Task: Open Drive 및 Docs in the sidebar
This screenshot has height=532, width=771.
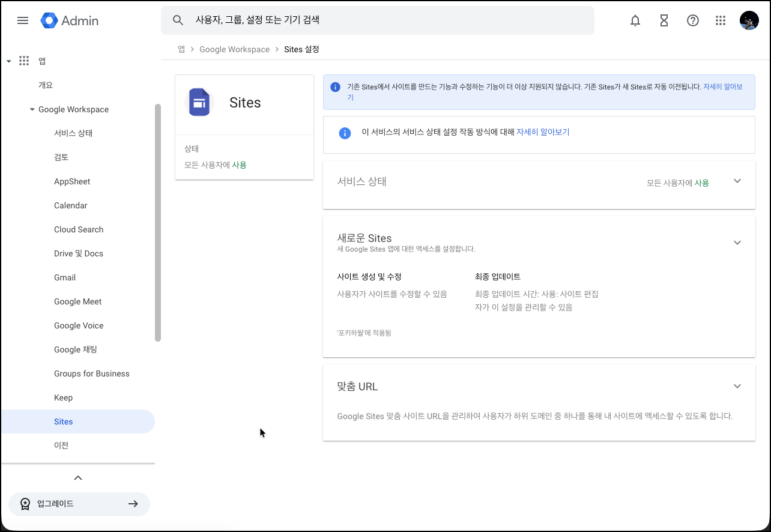Action: click(x=79, y=253)
